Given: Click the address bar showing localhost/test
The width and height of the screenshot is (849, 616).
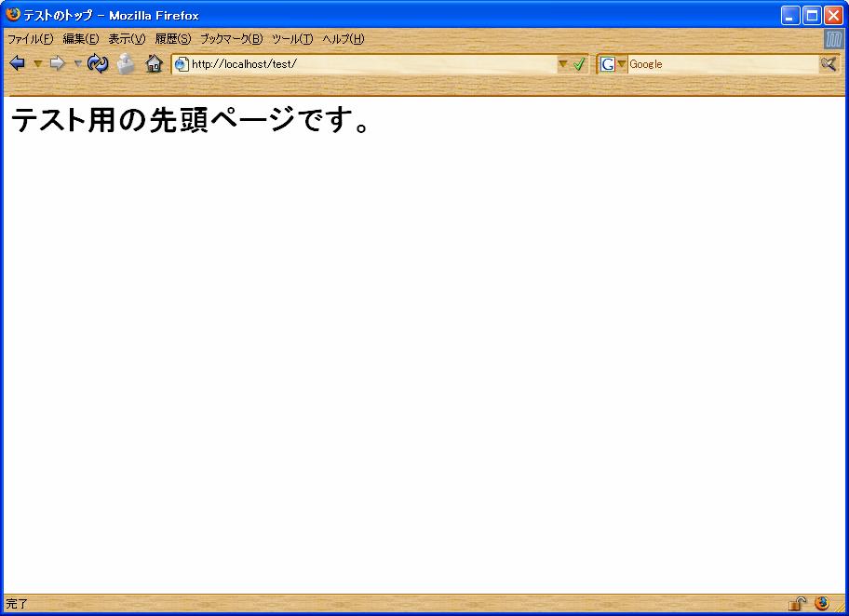Looking at the screenshot, I should pyautogui.click(x=372, y=64).
